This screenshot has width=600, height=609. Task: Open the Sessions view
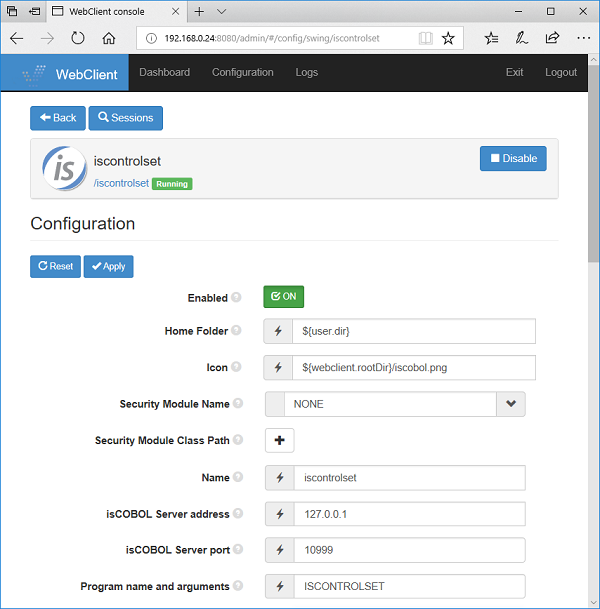pyautogui.click(x=126, y=118)
